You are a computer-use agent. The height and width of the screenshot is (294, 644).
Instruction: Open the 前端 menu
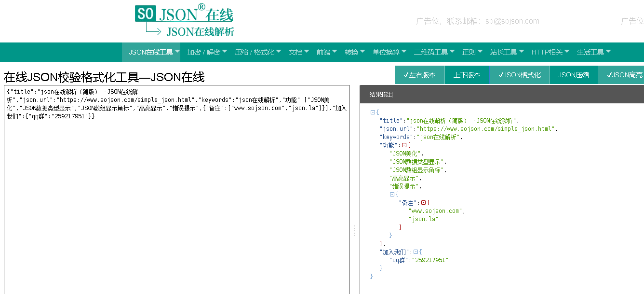[327, 52]
